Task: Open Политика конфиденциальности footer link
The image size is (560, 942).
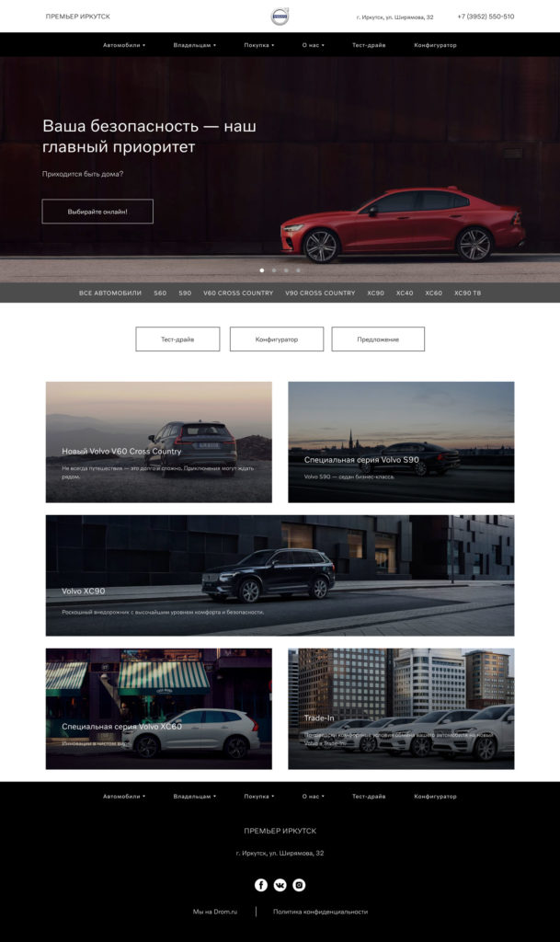Action: tap(321, 912)
